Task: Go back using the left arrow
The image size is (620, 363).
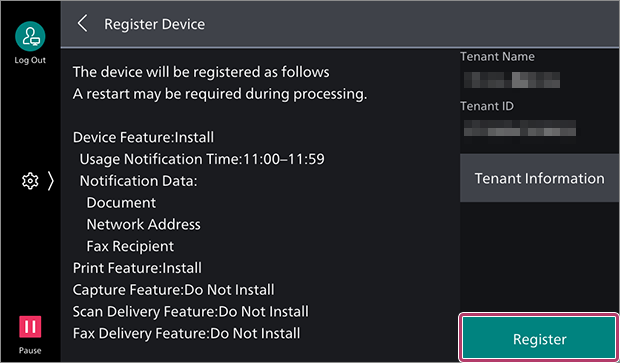Action: click(x=82, y=24)
